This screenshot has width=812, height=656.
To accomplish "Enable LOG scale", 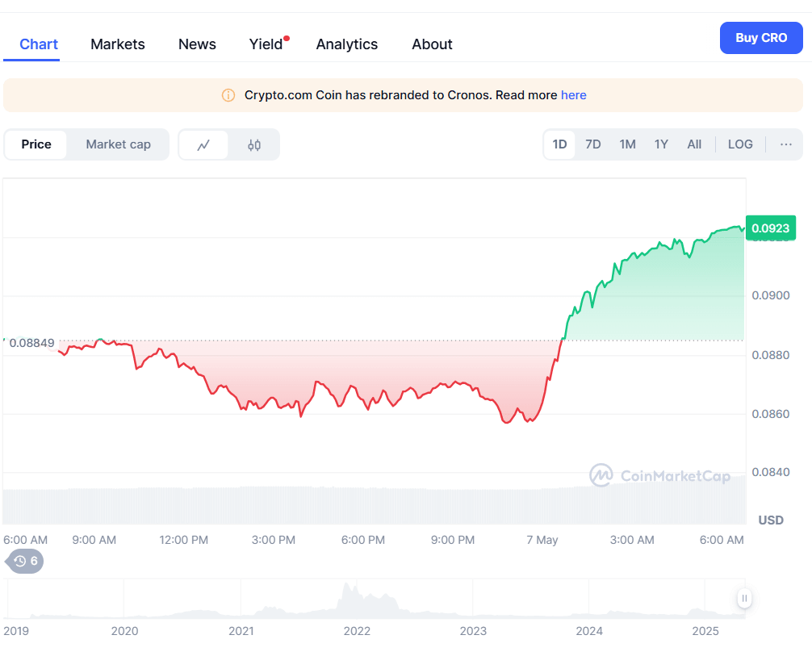I will 740,144.
